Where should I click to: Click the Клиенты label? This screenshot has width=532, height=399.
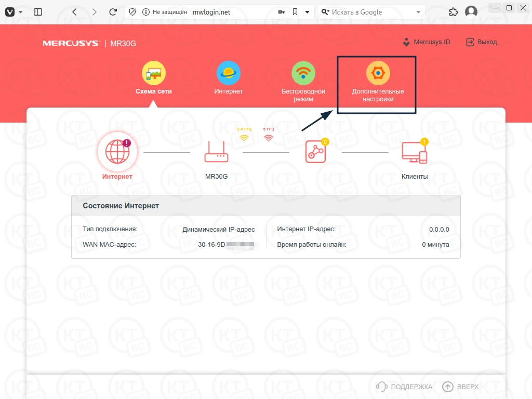coord(415,177)
